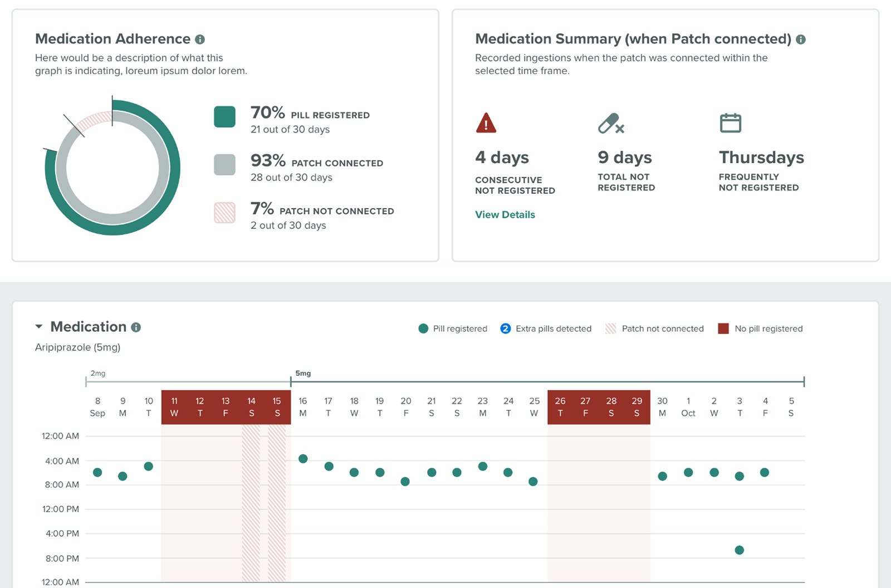Click the 70% PILL REGISTERED text
The width and height of the screenshot is (891, 588).
pyautogui.click(x=310, y=113)
